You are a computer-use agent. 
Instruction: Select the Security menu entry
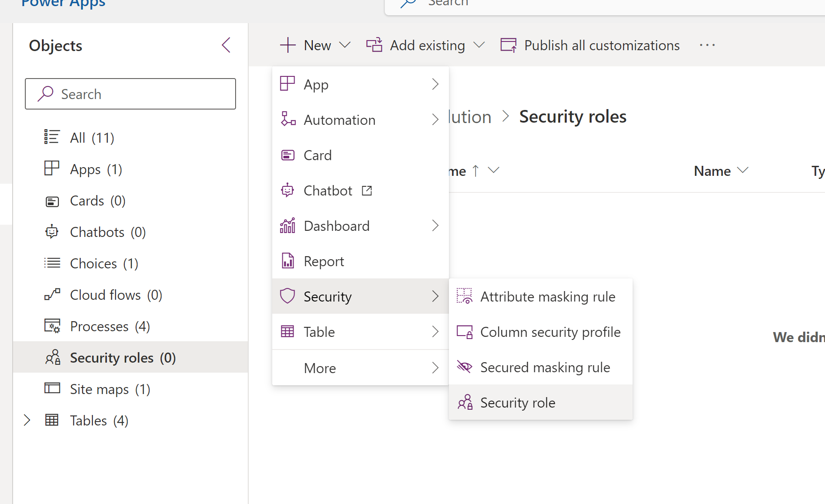pos(360,296)
